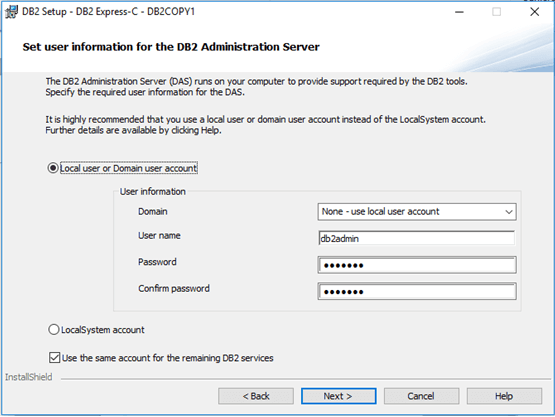Click the heading 'Set user information for the DB2 Administration Server'
Viewport: 555px width, 417px height.
[171, 47]
